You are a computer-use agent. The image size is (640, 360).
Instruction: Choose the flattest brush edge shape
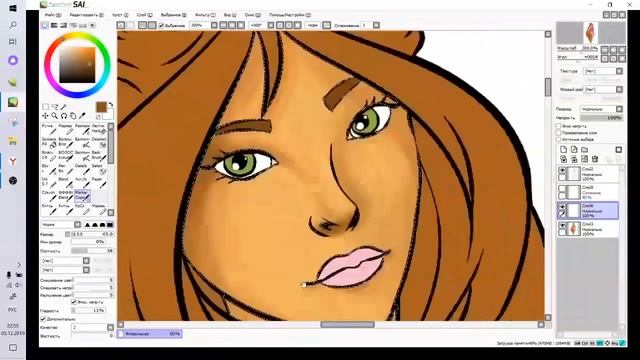pyautogui.click(x=110, y=224)
